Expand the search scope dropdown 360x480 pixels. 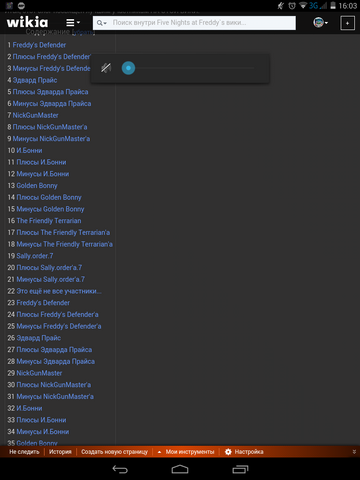click(x=102, y=23)
